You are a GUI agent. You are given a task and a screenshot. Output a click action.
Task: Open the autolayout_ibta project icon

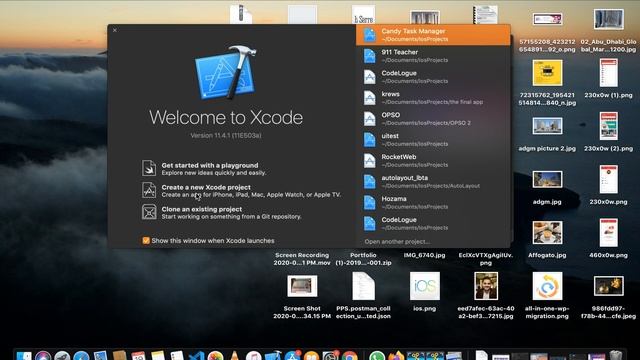coord(369,181)
